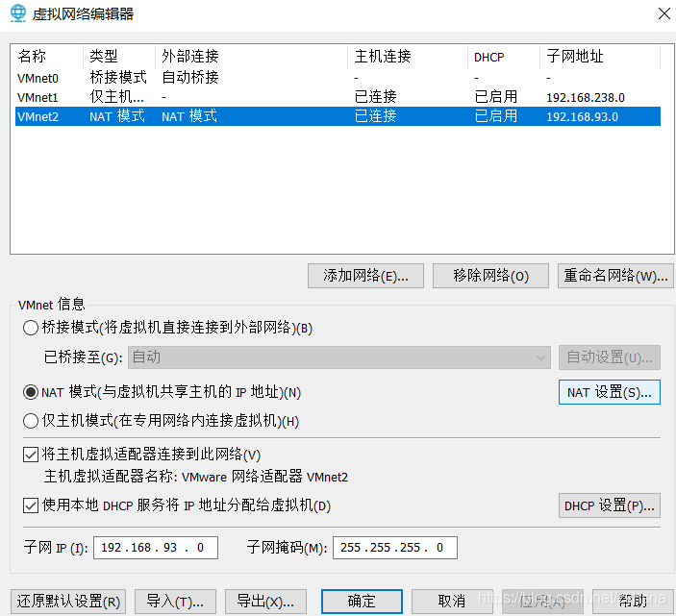Click 仅主机... type cell of VMnet1
Screen dimensions: 676x616
pyautogui.click(x=117, y=97)
